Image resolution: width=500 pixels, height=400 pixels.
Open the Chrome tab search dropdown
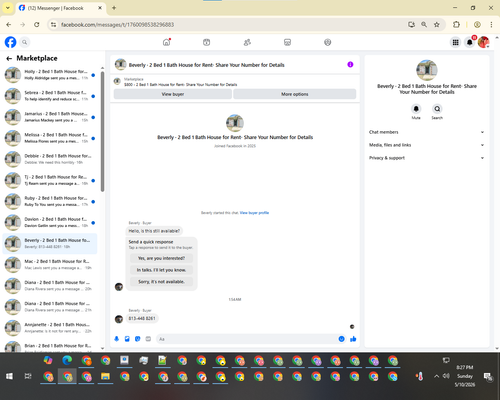click(8, 8)
